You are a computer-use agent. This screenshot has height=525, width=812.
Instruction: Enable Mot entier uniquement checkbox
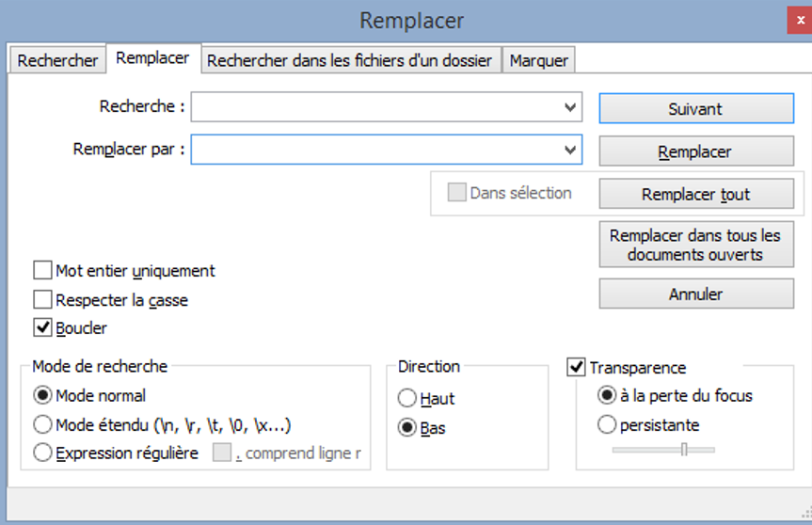coord(42,271)
